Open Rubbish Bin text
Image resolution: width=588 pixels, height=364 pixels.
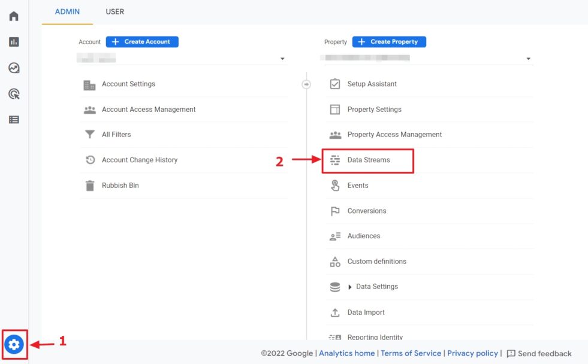(120, 186)
